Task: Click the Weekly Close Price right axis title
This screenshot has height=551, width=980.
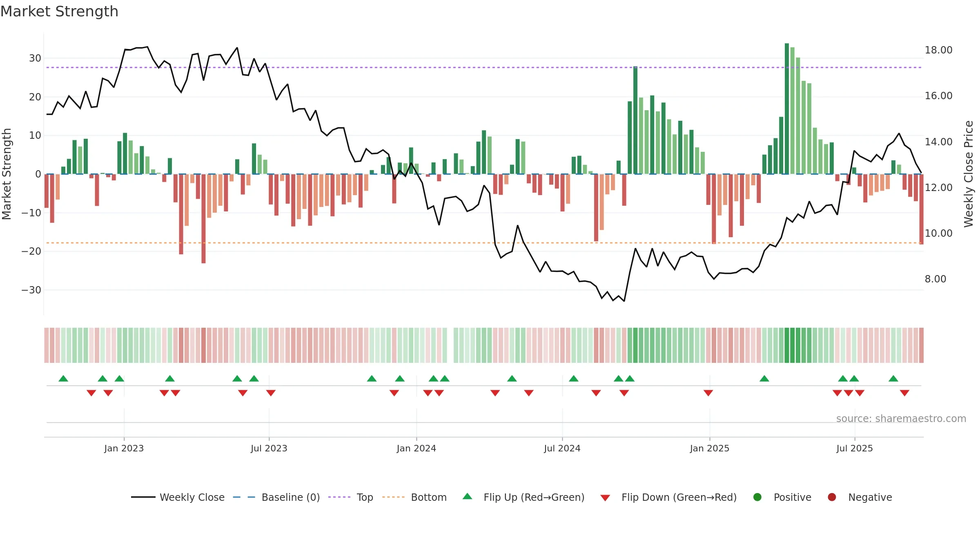Action: tap(969, 174)
